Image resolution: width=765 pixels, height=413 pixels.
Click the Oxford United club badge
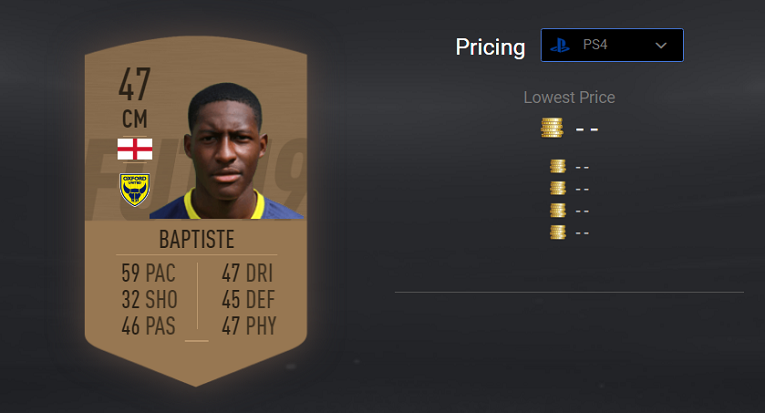[x=135, y=190]
